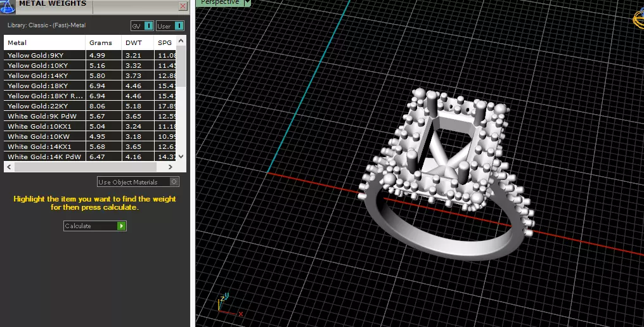Screen dimensions: 644x327
Task: Select the Yellow Gold:10KY row
Action: tap(90, 65)
